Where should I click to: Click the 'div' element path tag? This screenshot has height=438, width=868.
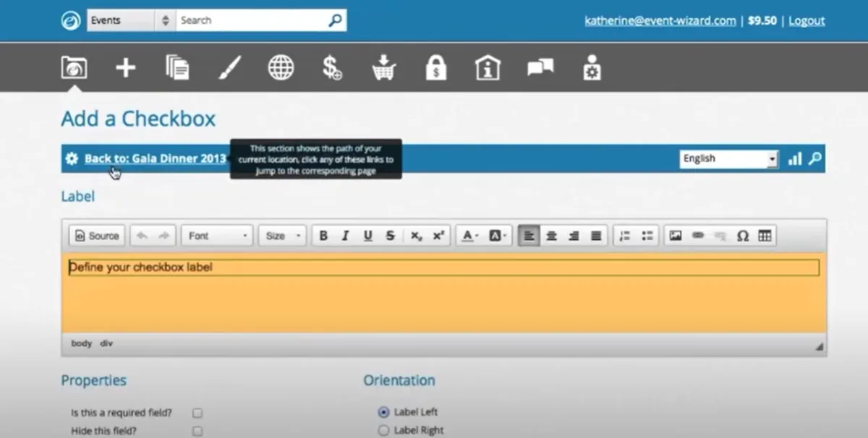[106, 343]
